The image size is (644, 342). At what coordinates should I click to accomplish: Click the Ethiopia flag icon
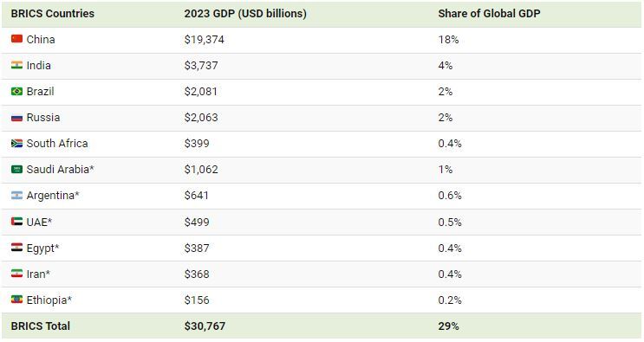pos(16,300)
